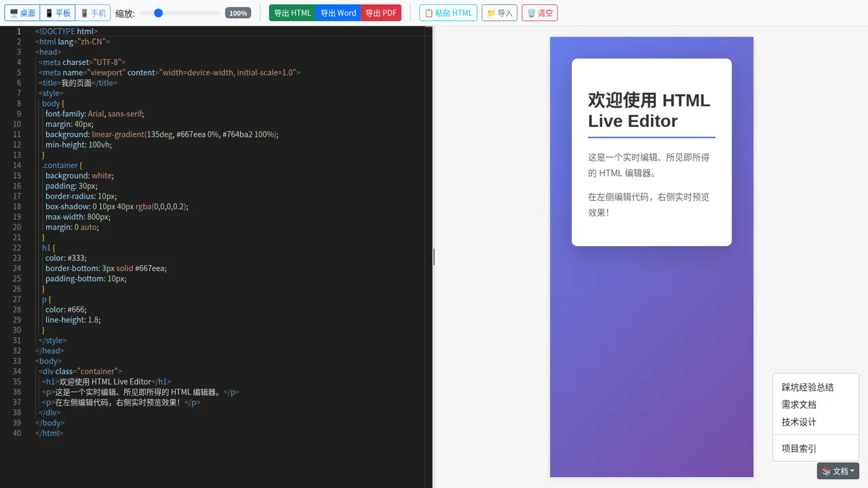Switch preview to 平板 tablet mode
The height and width of the screenshot is (488, 868).
(x=58, y=13)
